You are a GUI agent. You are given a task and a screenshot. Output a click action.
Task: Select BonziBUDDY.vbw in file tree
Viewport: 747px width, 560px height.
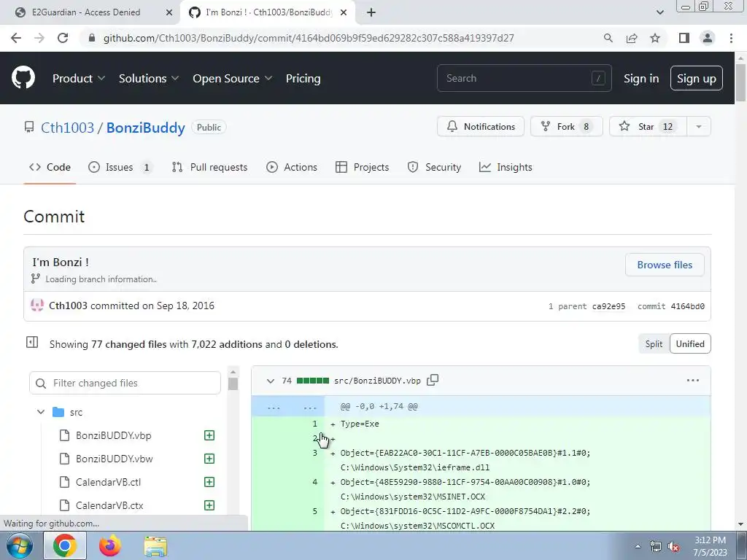point(115,459)
